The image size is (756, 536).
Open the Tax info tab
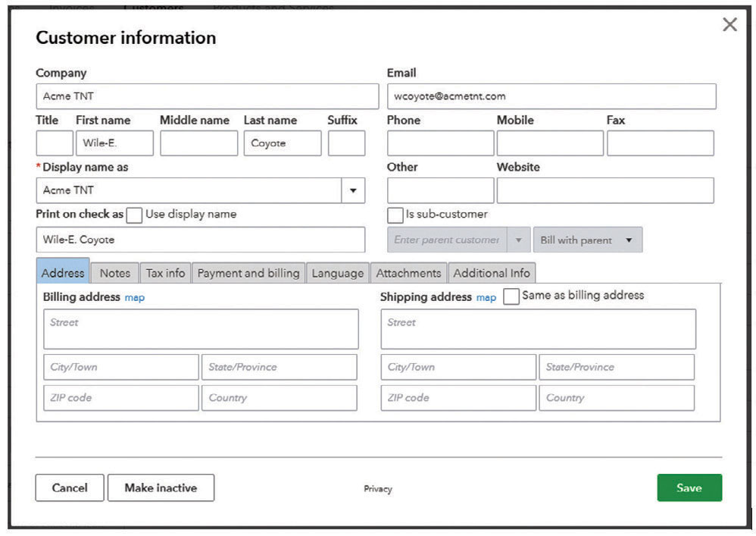click(x=165, y=273)
